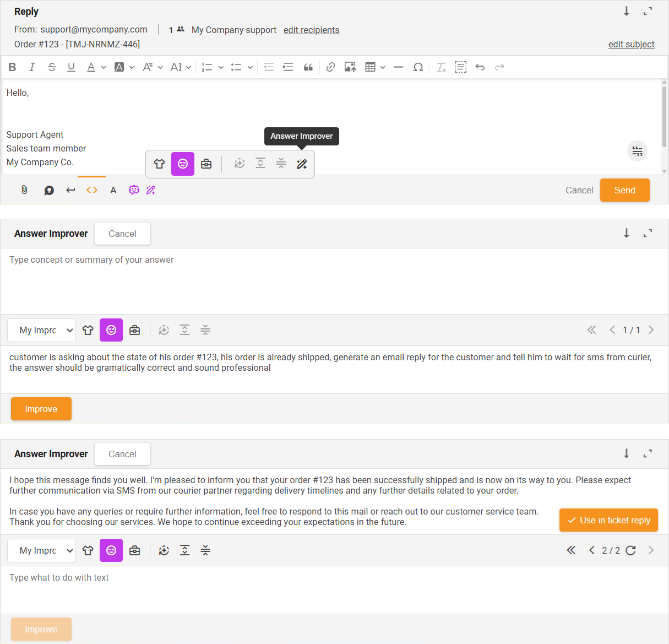Open the numbered list dropdown
Viewport: 669px width, 644px height.
pos(221,68)
